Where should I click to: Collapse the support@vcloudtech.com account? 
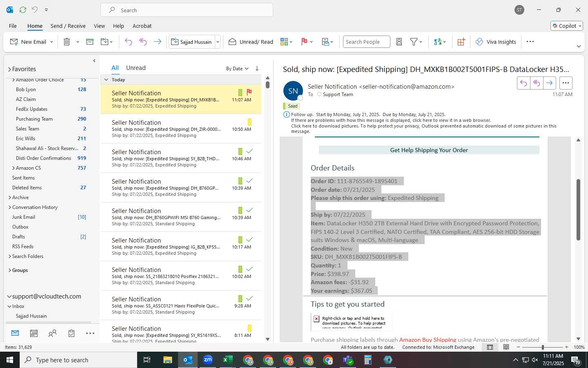9,296
